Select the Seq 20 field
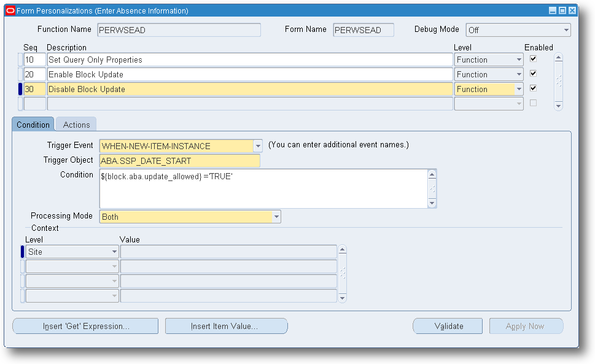The image size is (595, 364). click(35, 75)
